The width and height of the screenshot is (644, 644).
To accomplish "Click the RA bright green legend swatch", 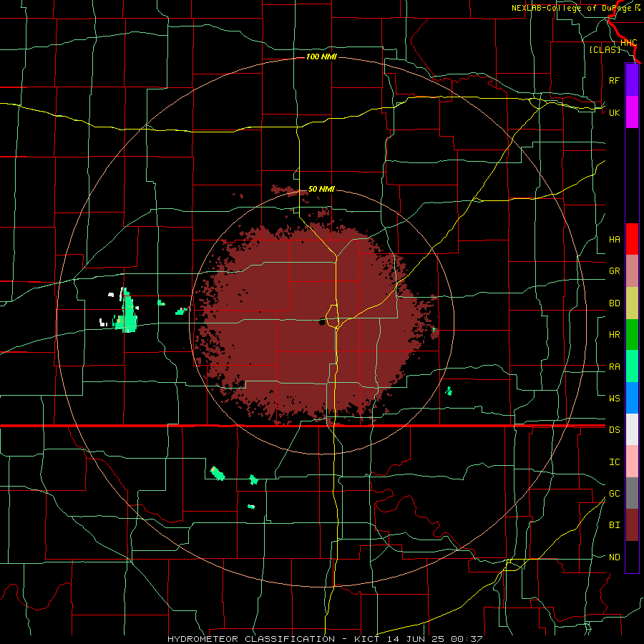I will [x=632, y=366].
